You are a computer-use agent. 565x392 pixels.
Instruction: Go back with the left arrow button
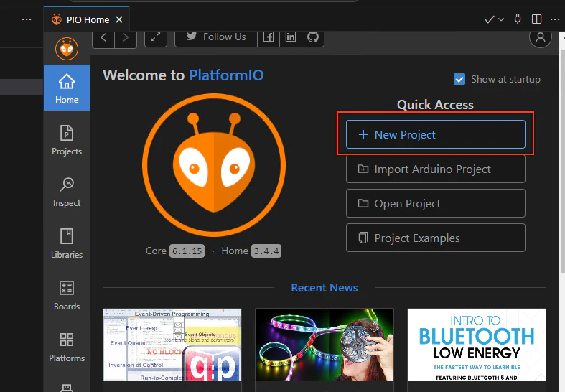103,37
